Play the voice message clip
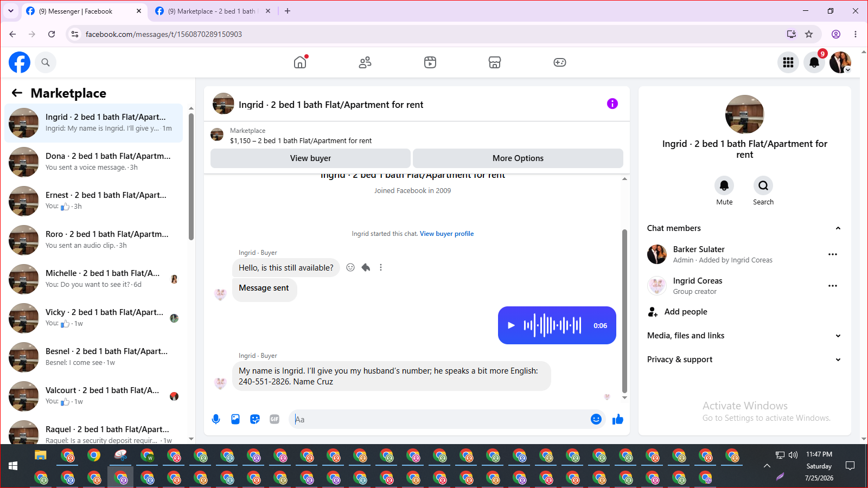 [x=511, y=325]
